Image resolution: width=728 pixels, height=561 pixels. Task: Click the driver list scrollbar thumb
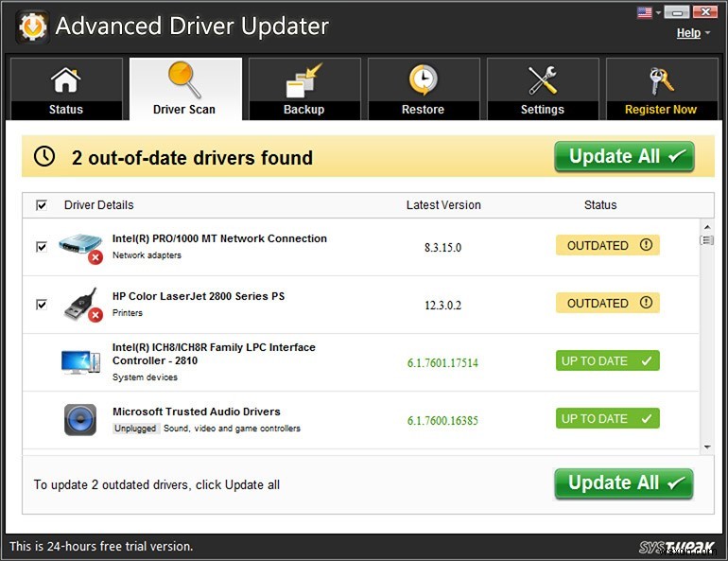pyautogui.click(x=707, y=240)
